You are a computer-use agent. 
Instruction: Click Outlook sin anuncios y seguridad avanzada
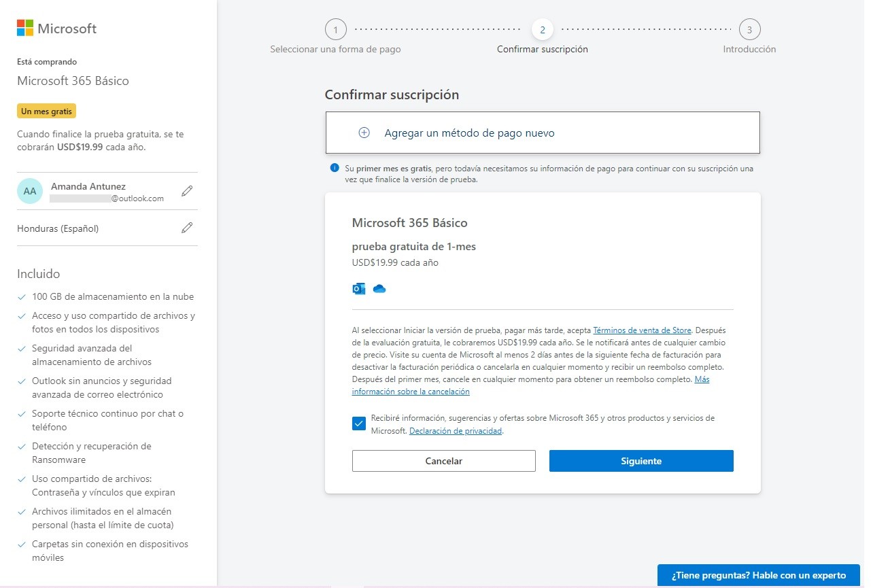pyautogui.click(x=102, y=388)
